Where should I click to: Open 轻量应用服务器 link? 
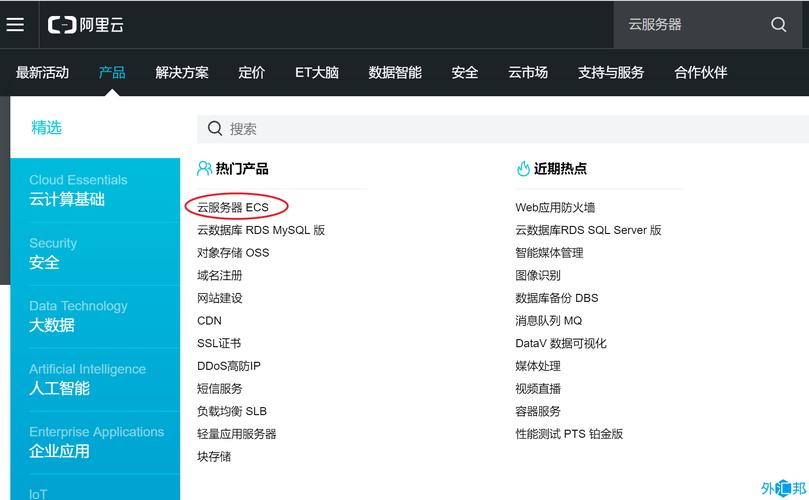pos(237,434)
